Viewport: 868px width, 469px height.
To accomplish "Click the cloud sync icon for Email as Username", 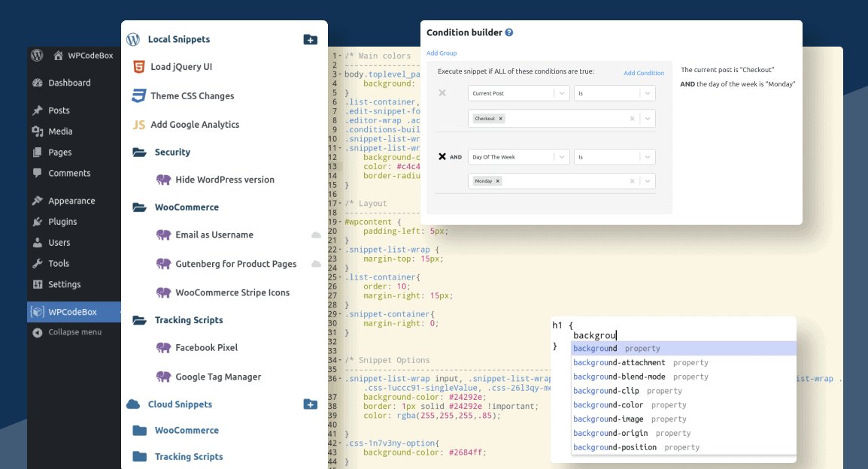I will (x=316, y=235).
